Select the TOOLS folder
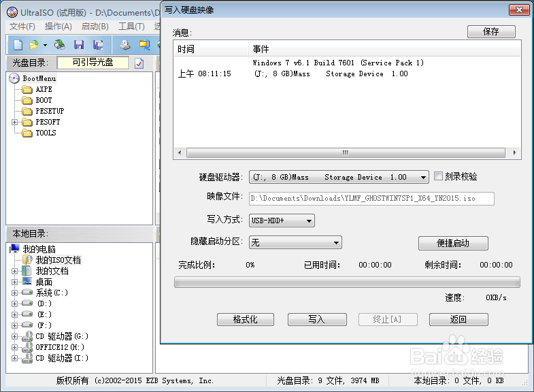Viewport: 534px width, 392px height. click(46, 133)
